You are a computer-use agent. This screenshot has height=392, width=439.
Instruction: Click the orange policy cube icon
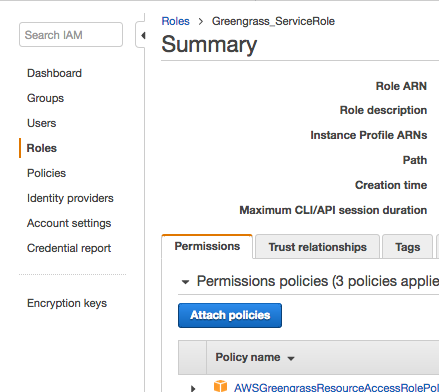[220, 386]
